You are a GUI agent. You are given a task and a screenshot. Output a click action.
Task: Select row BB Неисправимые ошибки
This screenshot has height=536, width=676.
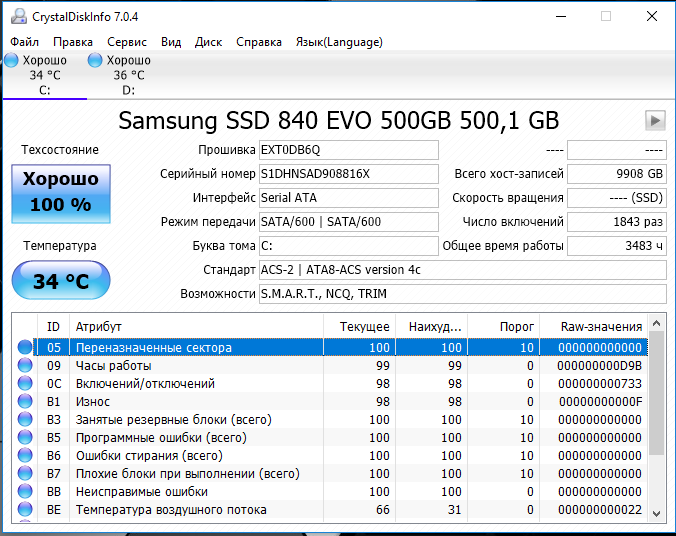[330, 492]
